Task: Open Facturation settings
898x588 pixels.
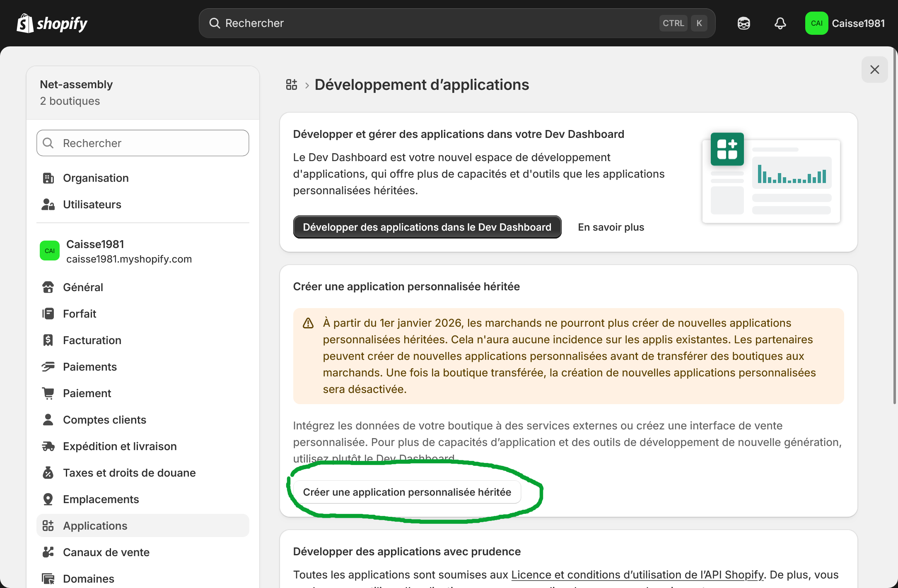Action: pos(143,340)
